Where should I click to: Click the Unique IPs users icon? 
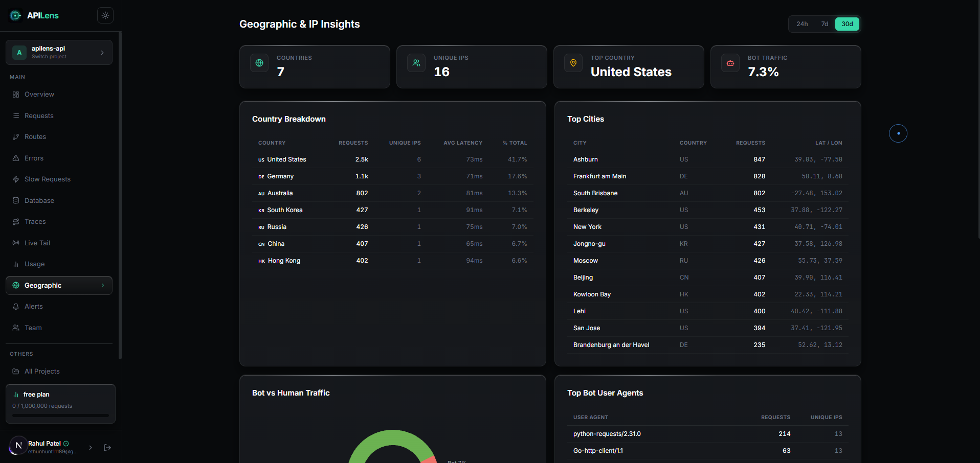(416, 63)
